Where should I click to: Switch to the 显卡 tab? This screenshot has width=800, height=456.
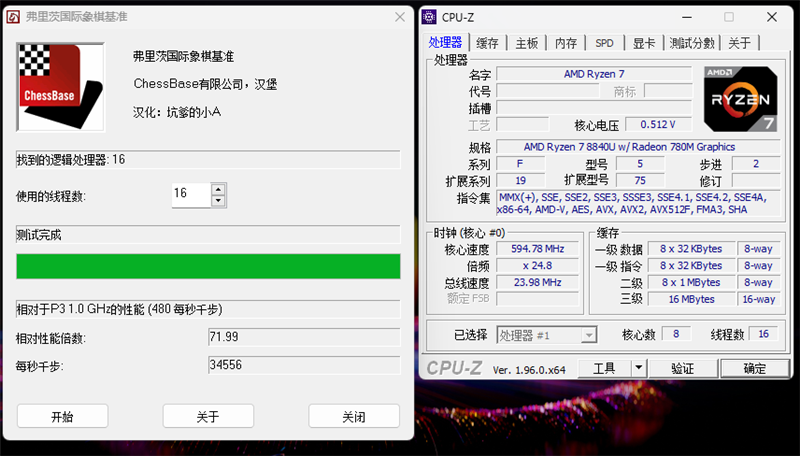point(644,43)
